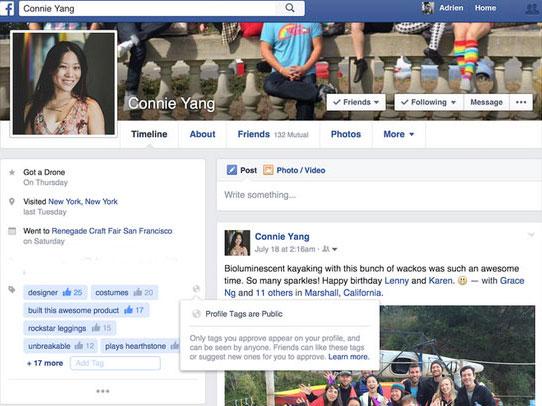542x406 pixels.
Task: Click the Photo / Video camera icon
Action: click(268, 170)
